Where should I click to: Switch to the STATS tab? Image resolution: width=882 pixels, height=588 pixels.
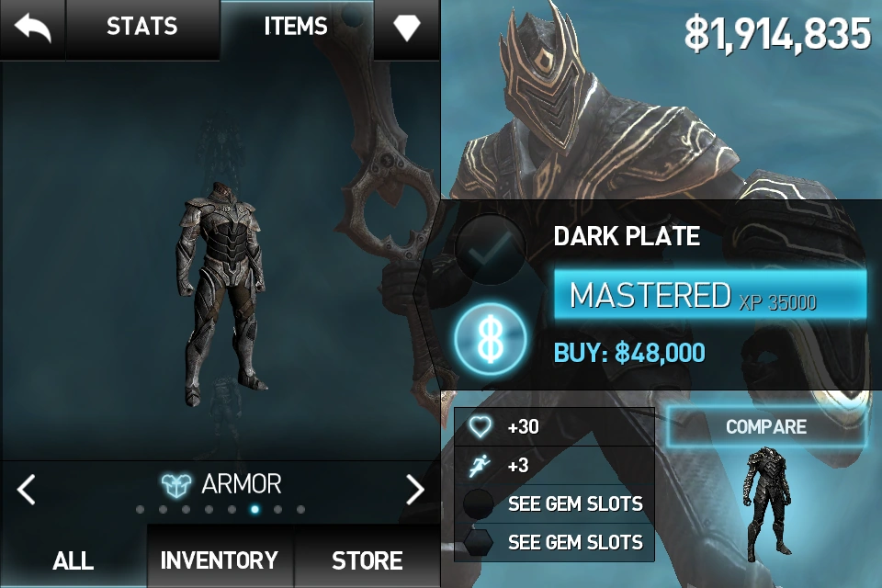[x=142, y=27]
